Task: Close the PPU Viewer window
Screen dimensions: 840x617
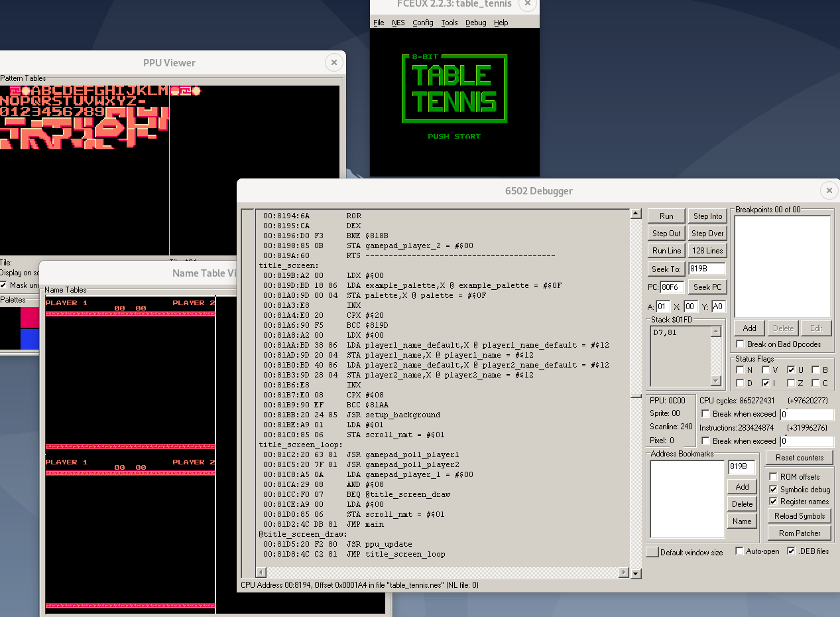Action: 334,62
